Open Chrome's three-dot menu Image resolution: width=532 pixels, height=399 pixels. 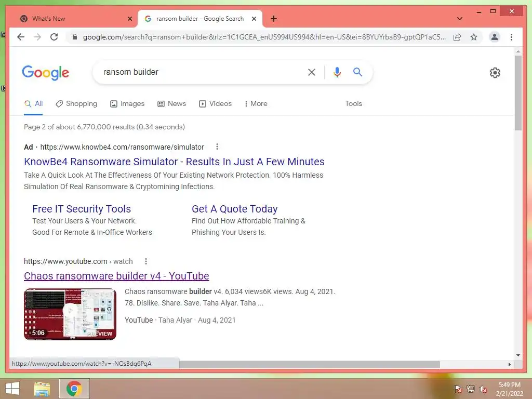point(511,37)
